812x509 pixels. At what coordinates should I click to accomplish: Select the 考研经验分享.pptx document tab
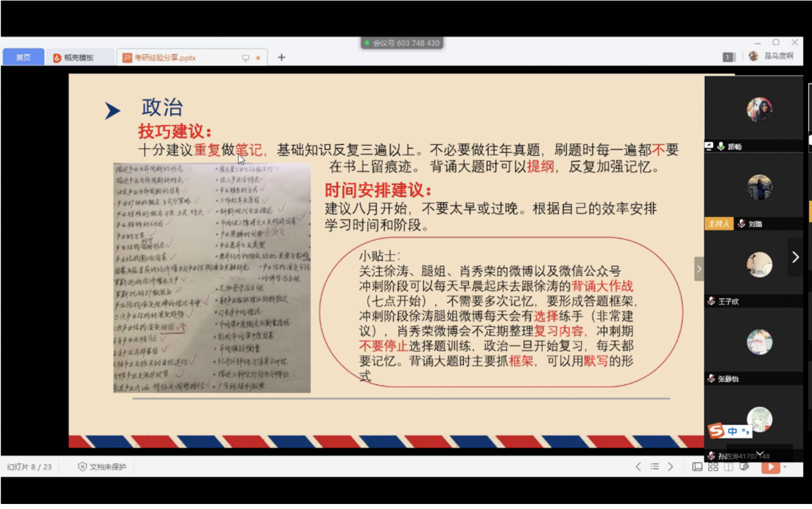[x=165, y=57]
